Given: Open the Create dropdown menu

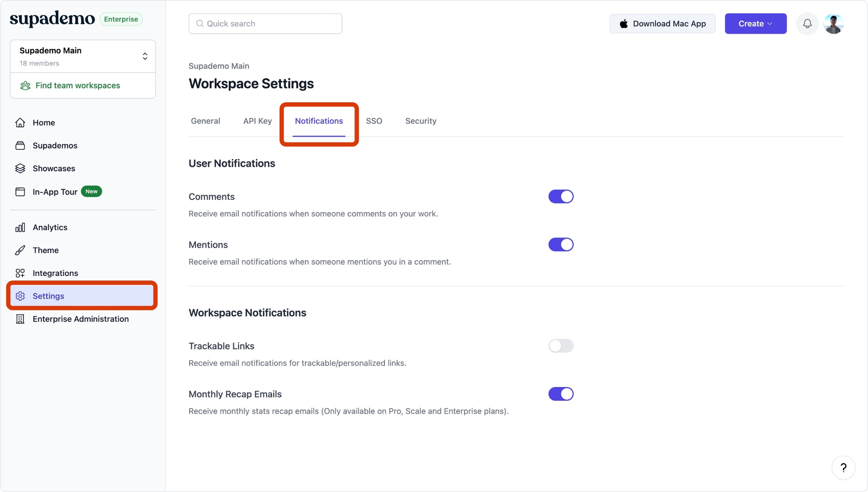Looking at the screenshot, I should point(755,24).
